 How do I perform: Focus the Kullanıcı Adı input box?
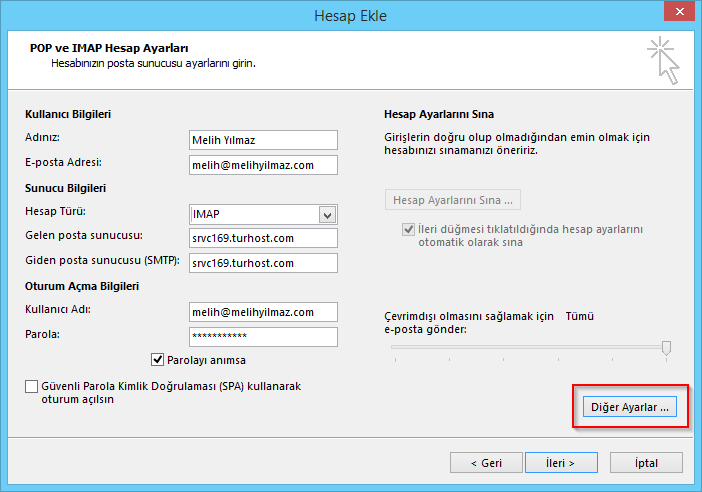(262, 313)
